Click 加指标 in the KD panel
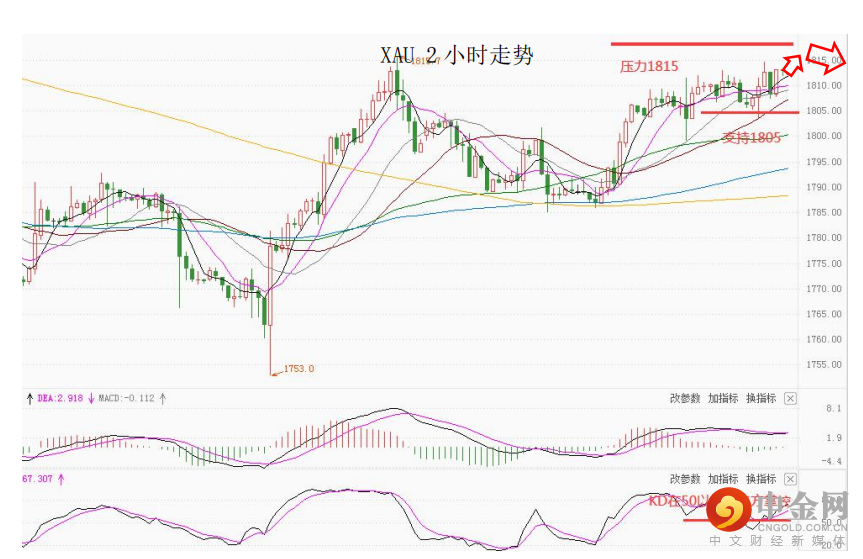 [723, 479]
